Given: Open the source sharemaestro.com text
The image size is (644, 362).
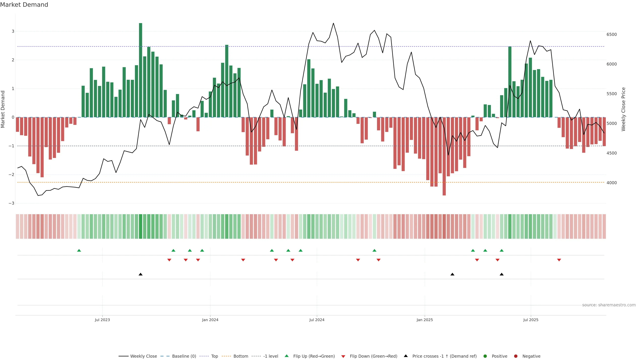Looking at the screenshot, I should pyautogui.click(x=609, y=305).
